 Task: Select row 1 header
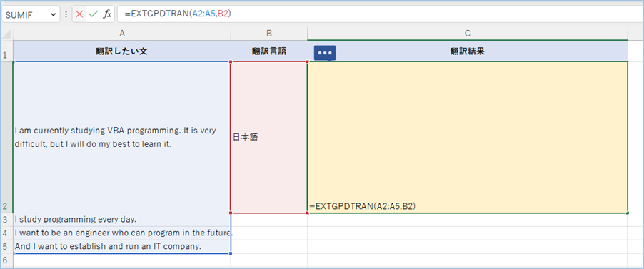pos(6,51)
